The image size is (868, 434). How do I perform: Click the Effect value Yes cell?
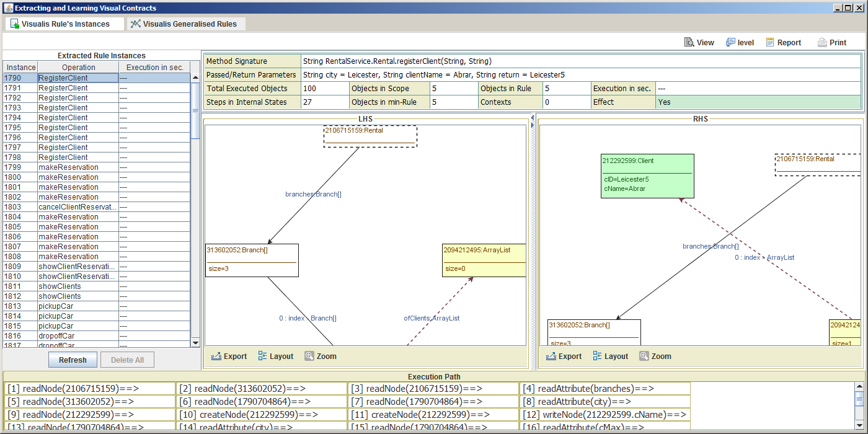click(x=758, y=102)
